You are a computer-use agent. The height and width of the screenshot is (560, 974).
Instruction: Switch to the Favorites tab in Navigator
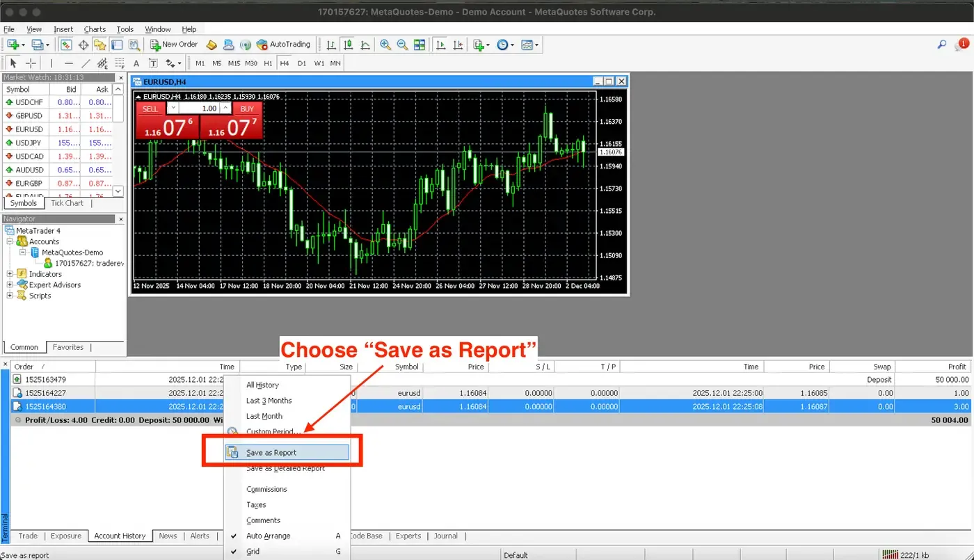(68, 347)
